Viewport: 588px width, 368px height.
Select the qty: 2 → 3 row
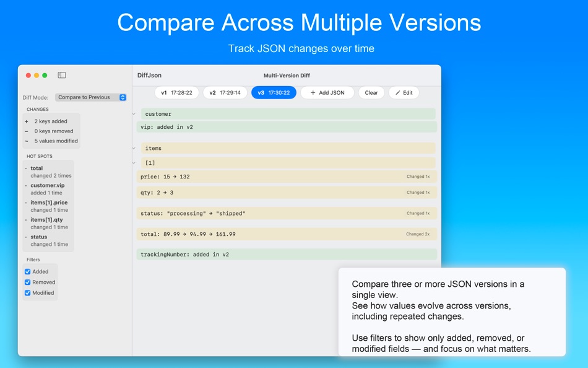(287, 193)
